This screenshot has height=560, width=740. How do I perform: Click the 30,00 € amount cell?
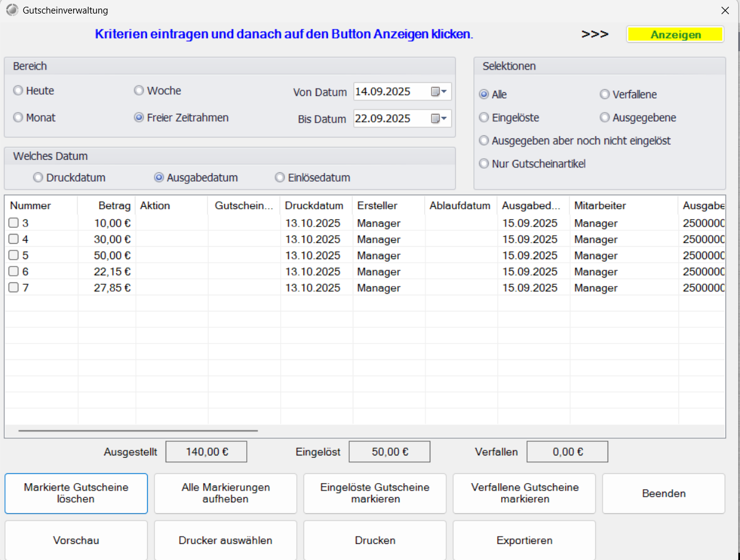(x=107, y=239)
